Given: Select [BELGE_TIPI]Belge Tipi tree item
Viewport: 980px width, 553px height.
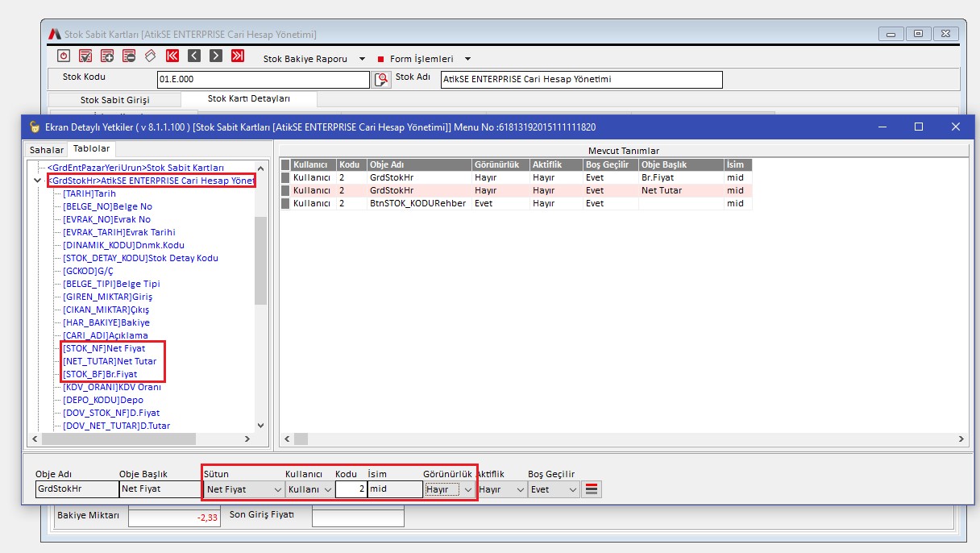Looking at the screenshot, I should 111,284.
